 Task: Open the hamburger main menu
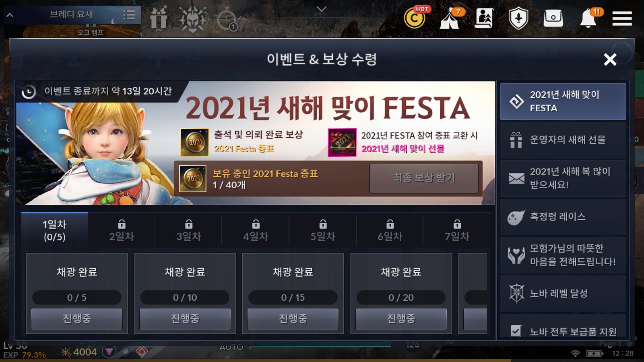tap(622, 19)
